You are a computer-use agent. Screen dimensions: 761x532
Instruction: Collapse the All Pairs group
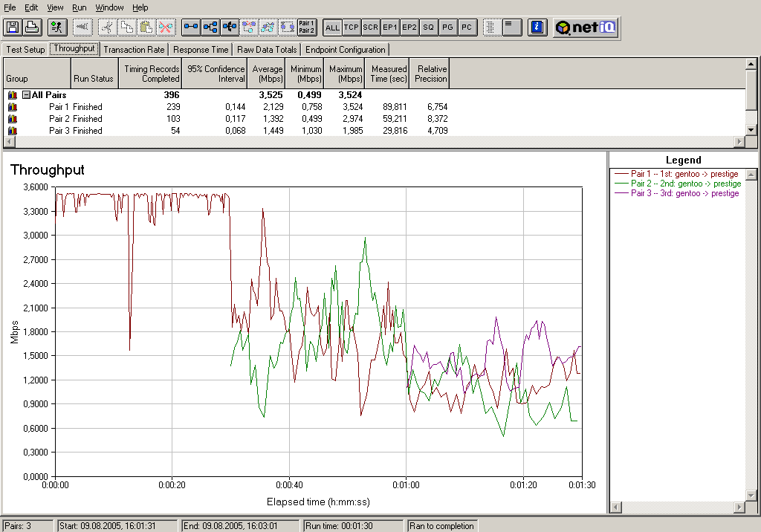click(x=26, y=95)
